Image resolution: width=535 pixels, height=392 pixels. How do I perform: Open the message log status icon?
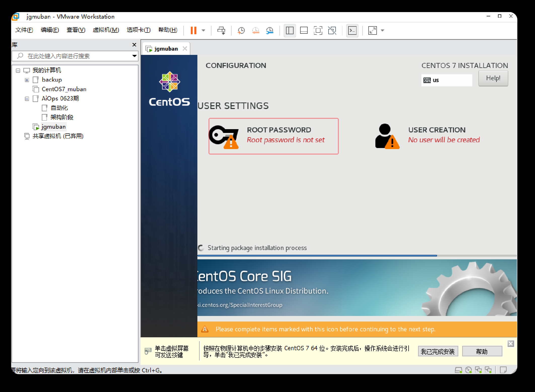click(x=503, y=370)
